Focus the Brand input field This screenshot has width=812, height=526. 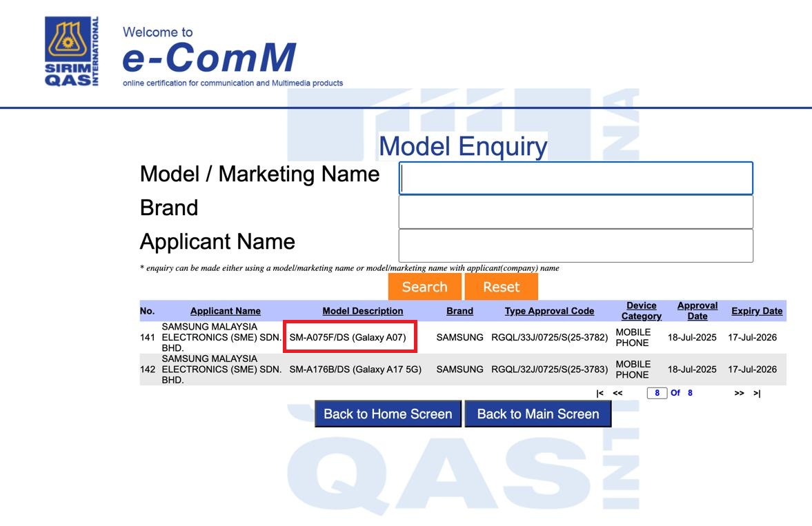point(575,212)
